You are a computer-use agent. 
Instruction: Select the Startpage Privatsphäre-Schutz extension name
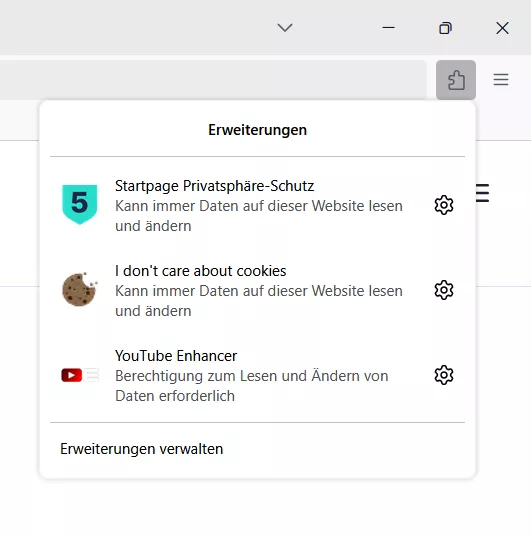click(214, 186)
